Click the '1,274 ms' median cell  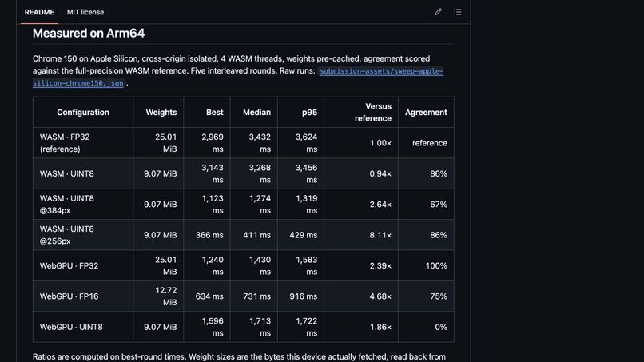[x=254, y=205]
